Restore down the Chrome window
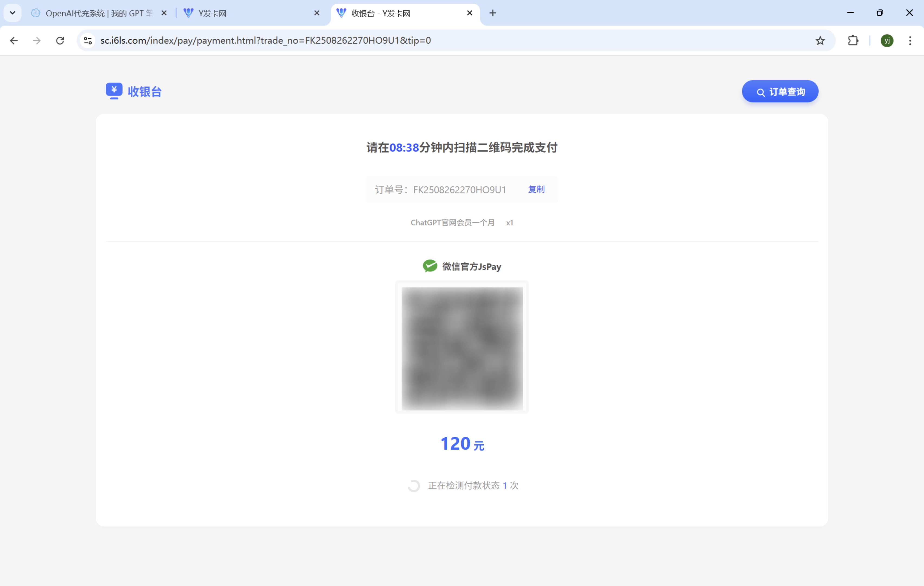The width and height of the screenshot is (924, 586). tap(880, 13)
